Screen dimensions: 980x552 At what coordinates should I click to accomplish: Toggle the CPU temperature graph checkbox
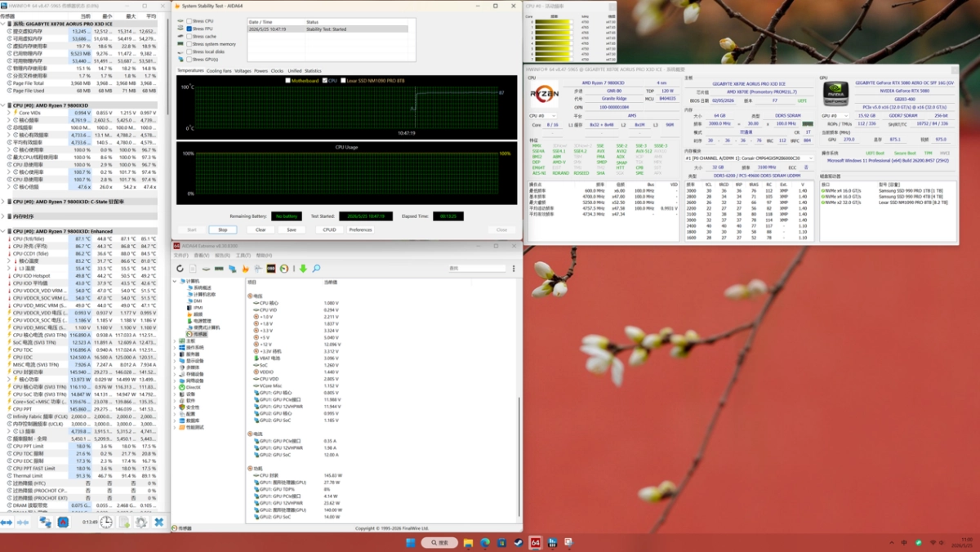(324, 80)
